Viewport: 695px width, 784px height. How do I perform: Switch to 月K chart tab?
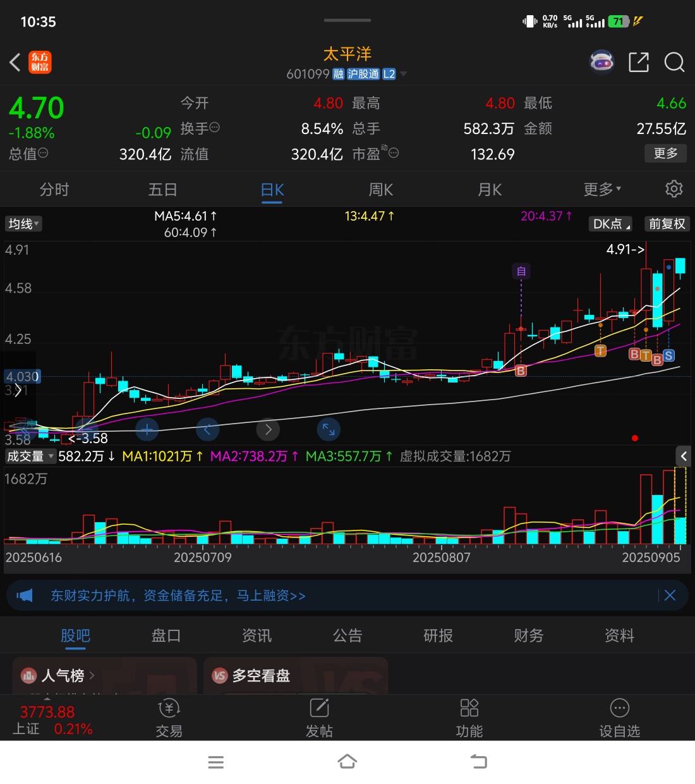pyautogui.click(x=490, y=189)
